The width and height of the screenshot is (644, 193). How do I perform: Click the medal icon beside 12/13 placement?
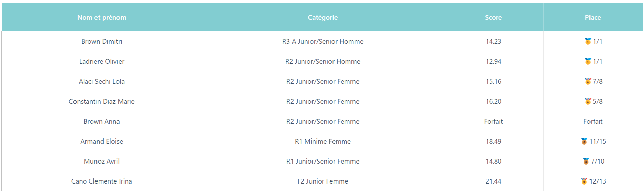(x=584, y=181)
